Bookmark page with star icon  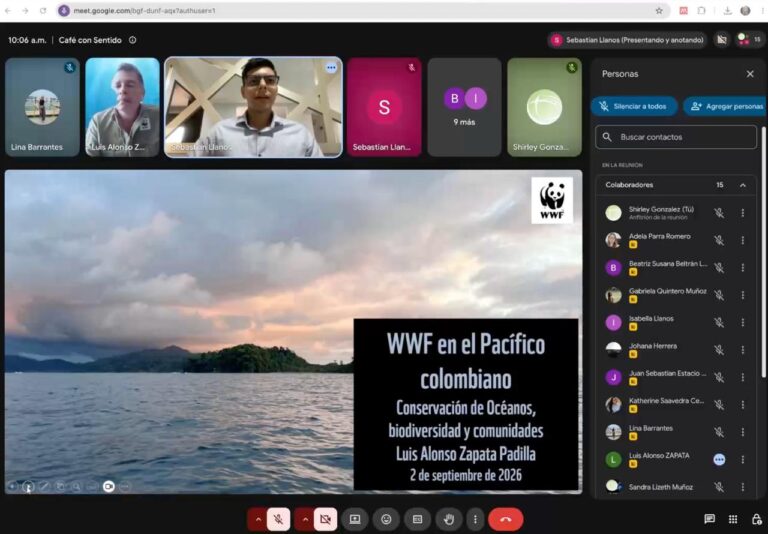coord(659,11)
